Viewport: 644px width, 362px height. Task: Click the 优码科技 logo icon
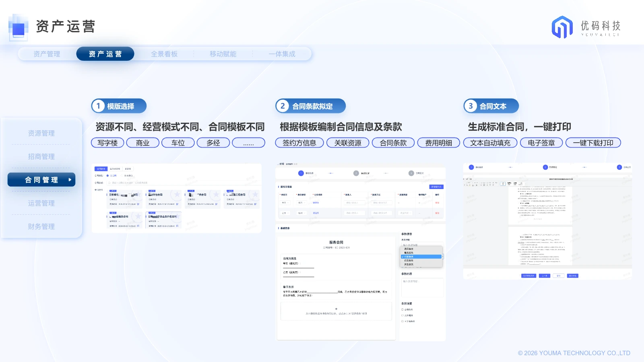(562, 27)
